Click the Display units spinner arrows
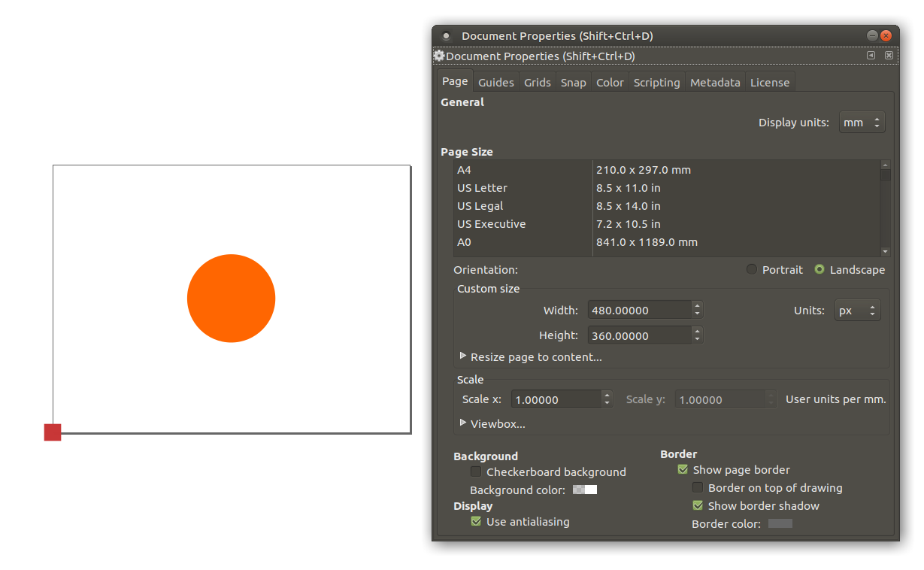The image size is (924, 570). (877, 122)
